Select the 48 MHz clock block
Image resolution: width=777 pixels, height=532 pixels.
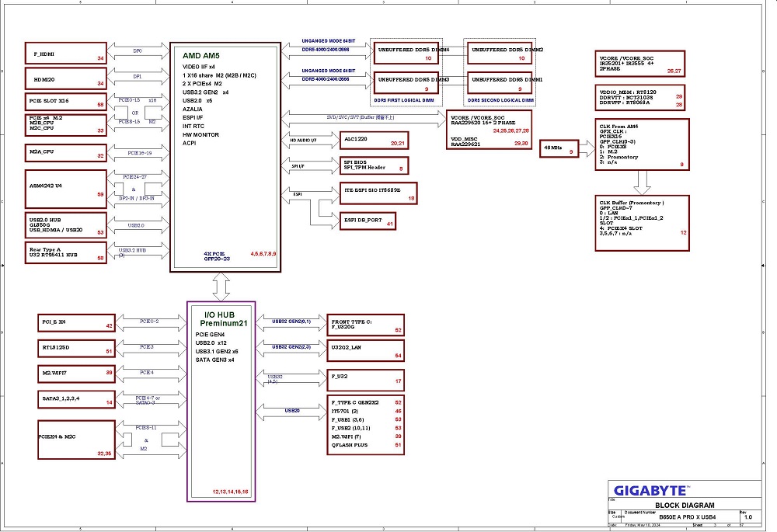[559, 148]
